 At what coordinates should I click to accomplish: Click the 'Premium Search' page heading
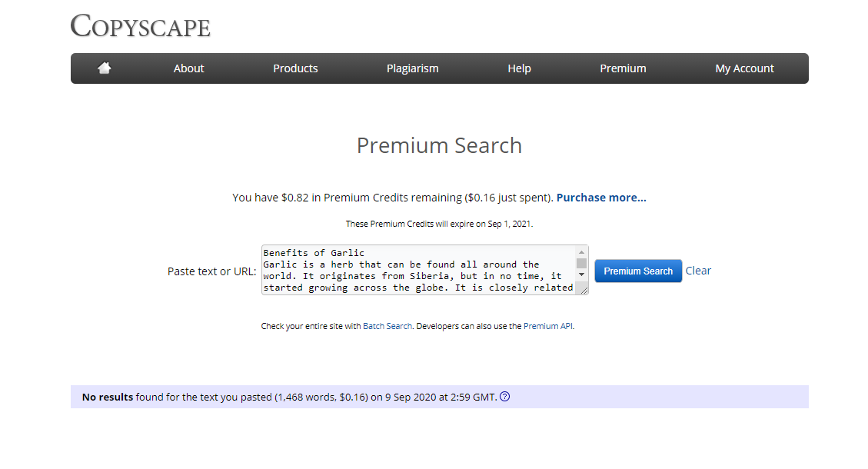[440, 145]
